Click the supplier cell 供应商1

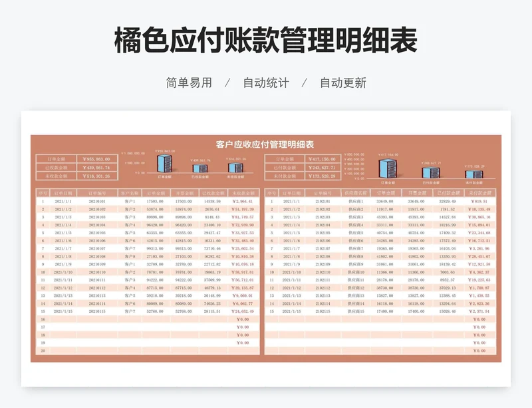[356, 202]
